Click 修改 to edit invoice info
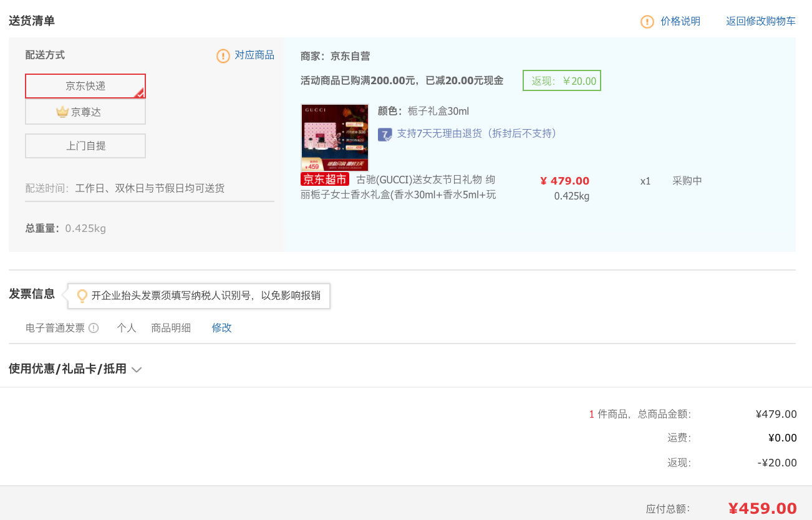The width and height of the screenshot is (812, 520). pos(221,328)
